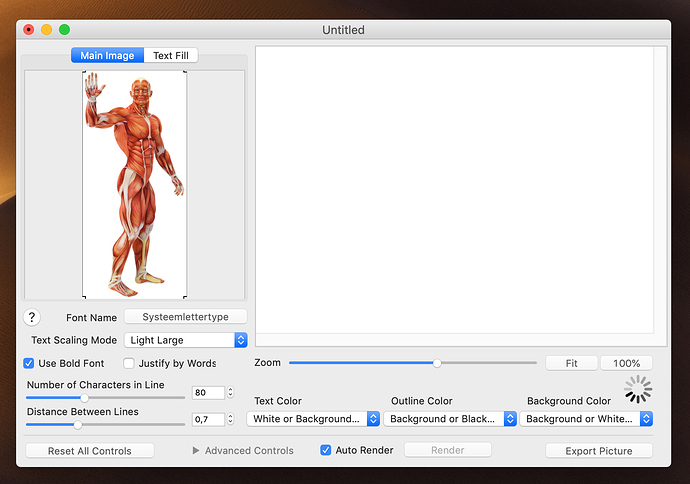Expand the Advanced Controls disclosure triangle
The height and width of the screenshot is (484, 690).
pyautogui.click(x=196, y=451)
